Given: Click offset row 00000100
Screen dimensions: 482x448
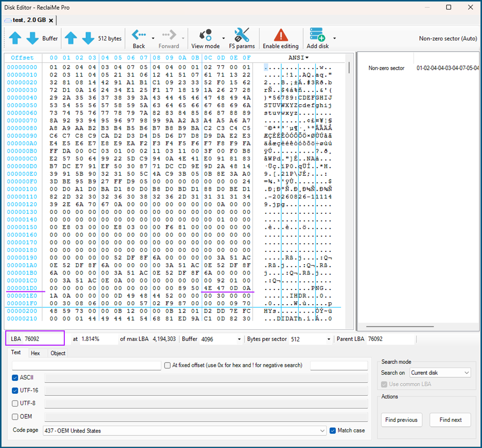Looking at the screenshot, I should (x=22, y=189).
